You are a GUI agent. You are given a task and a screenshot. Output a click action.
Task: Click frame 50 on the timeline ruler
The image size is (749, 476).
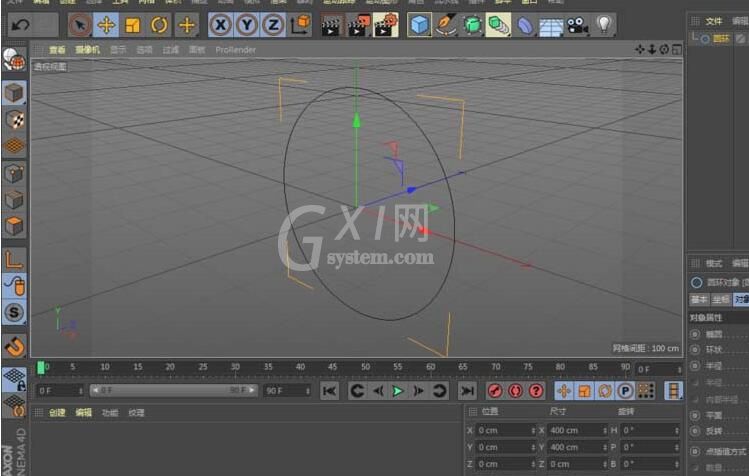[x=365, y=367]
